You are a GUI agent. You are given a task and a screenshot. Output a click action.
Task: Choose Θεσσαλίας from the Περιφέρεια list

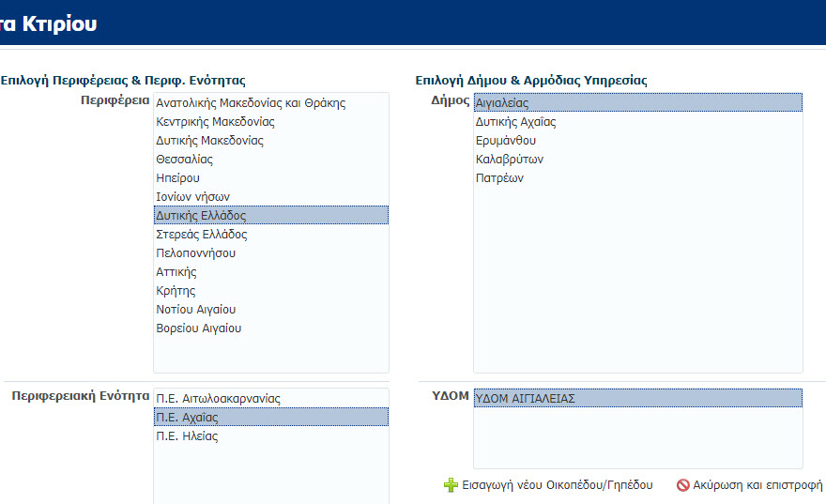pos(271,159)
